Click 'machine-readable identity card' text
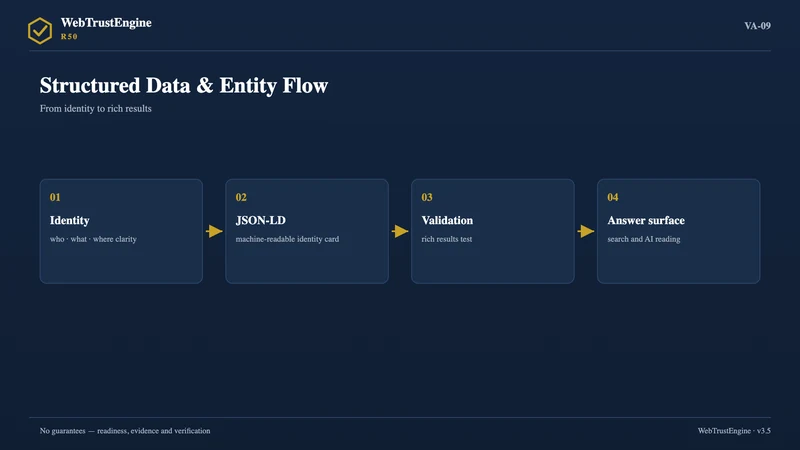 287,239
